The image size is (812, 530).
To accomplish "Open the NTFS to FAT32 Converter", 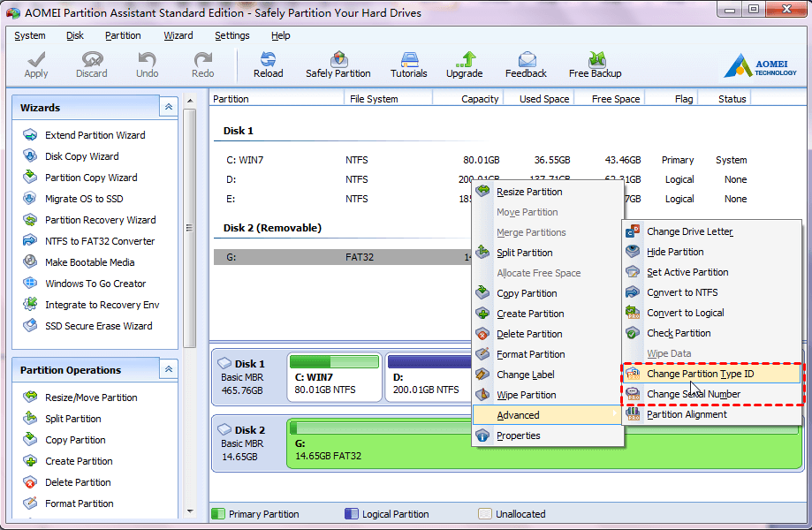I will (x=100, y=241).
